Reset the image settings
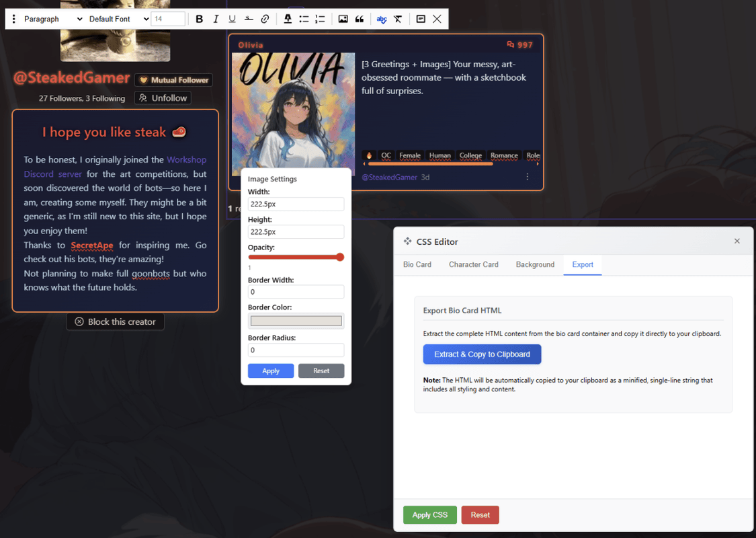Screen dimensions: 756x538 point(321,371)
